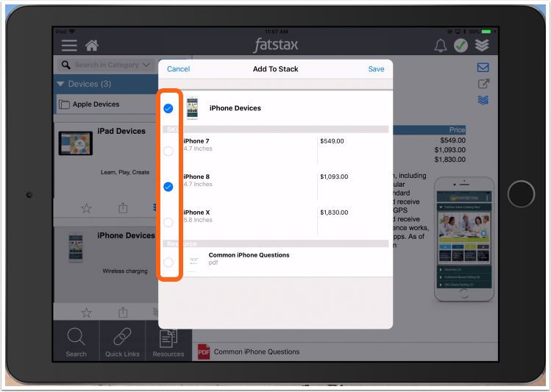Email this item with envelope icon
551x392 pixels.
483,67
